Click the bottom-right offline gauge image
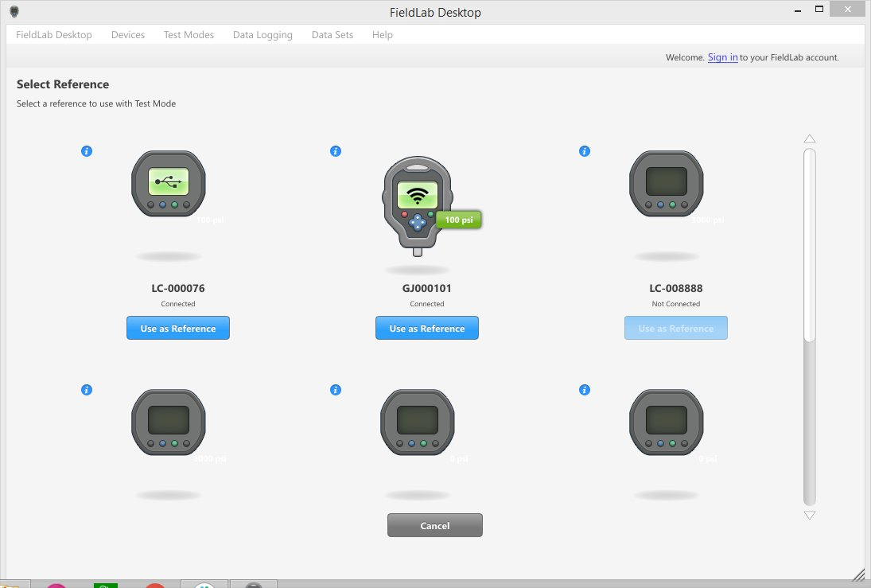 tap(666, 423)
